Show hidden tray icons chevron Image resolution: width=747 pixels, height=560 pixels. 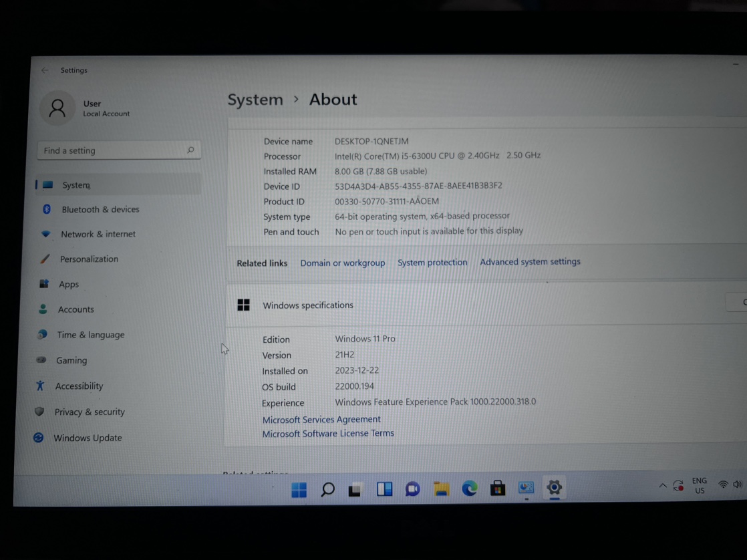click(x=663, y=486)
